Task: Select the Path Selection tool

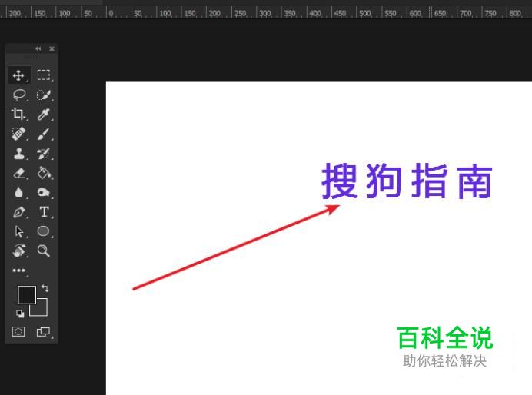Action: pyautogui.click(x=19, y=231)
